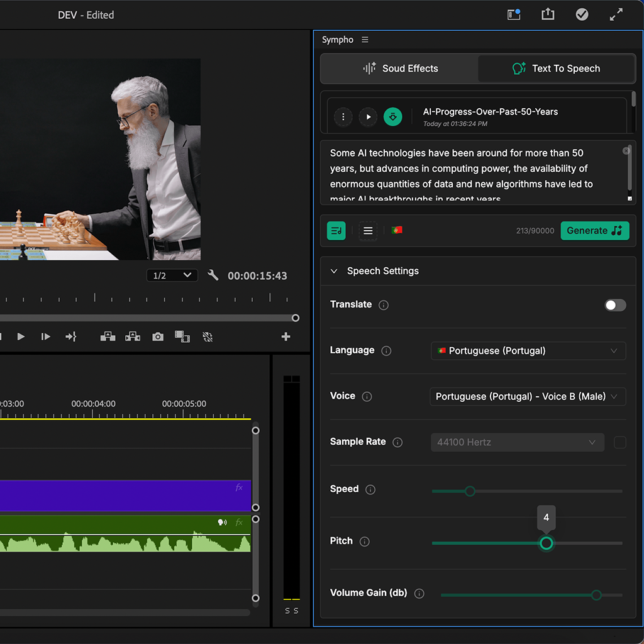Switch to the Soud Effects tab

[400, 69]
